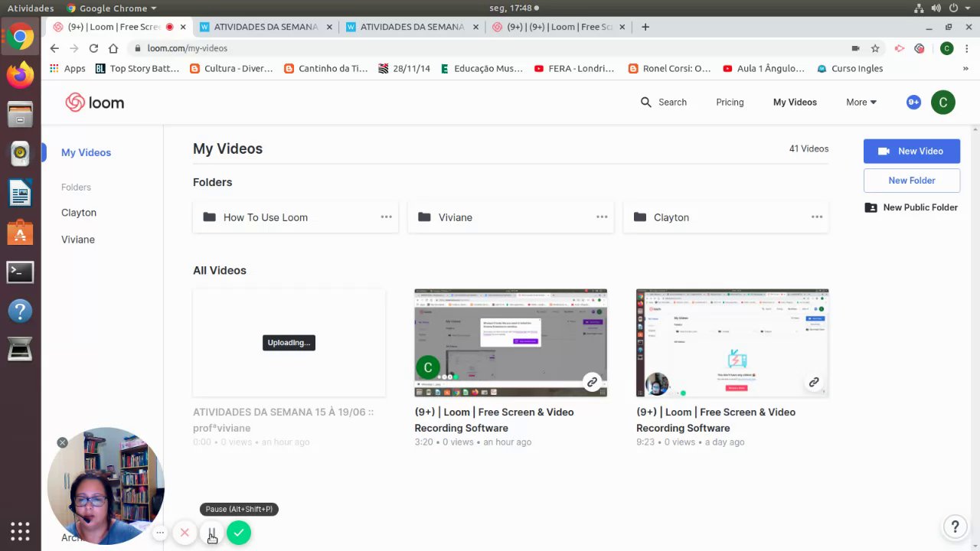
Task: Open Curso Ingles bookmark
Action: [x=849, y=68]
